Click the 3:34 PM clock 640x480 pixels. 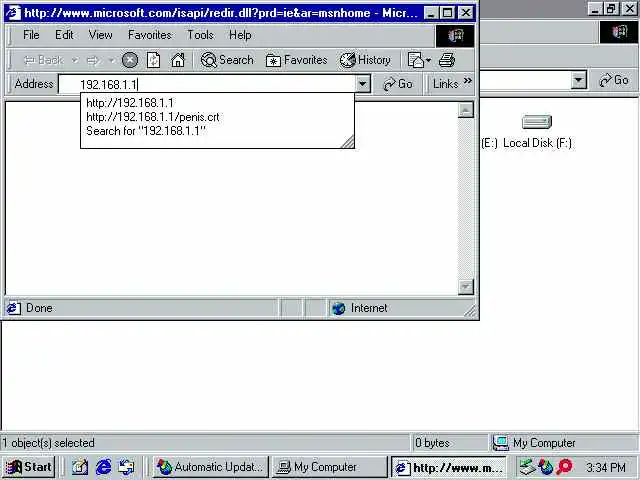(x=606, y=467)
